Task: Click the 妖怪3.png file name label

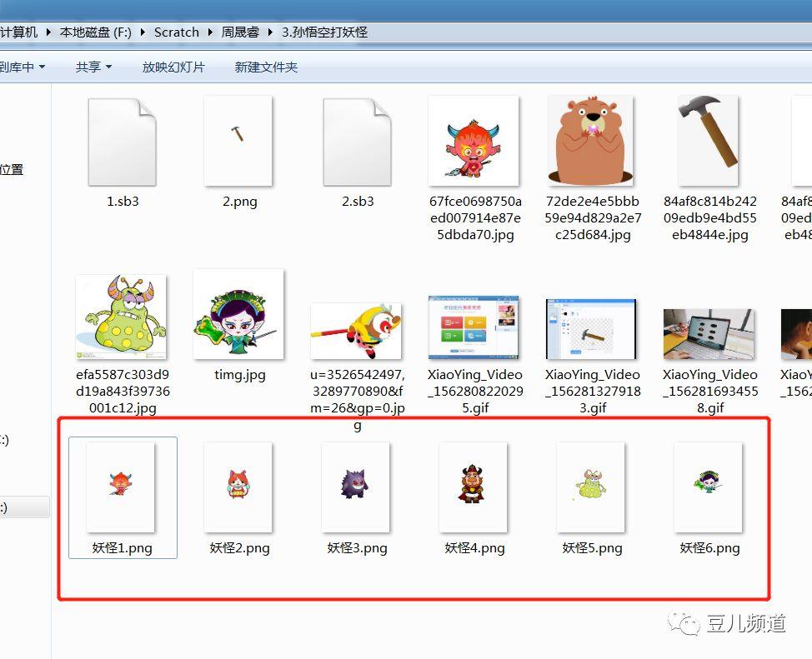Action: tap(358, 547)
